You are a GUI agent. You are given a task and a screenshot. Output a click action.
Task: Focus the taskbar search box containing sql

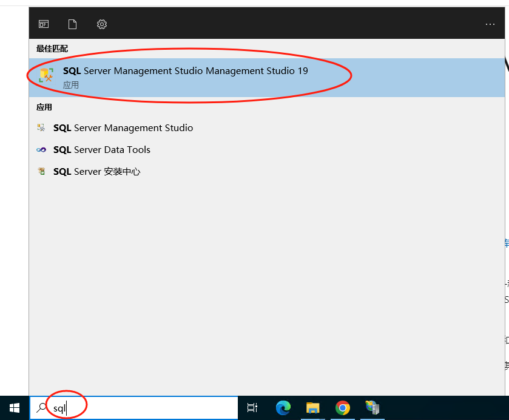133,408
